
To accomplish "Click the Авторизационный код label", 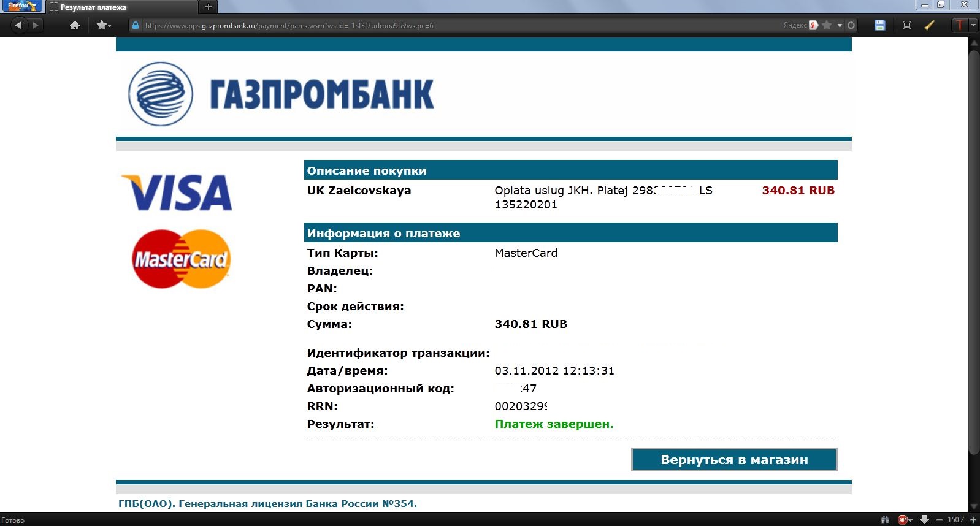I will [x=380, y=389].
